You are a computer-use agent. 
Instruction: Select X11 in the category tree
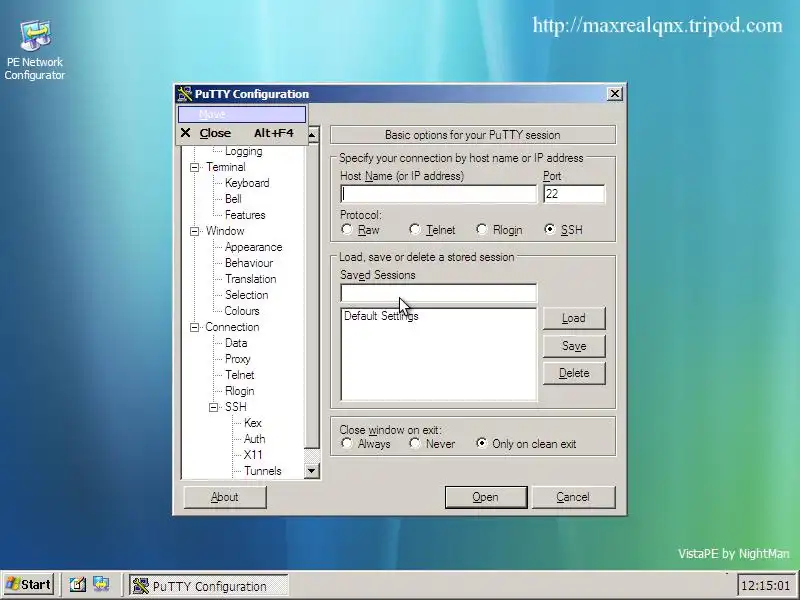tap(253, 455)
